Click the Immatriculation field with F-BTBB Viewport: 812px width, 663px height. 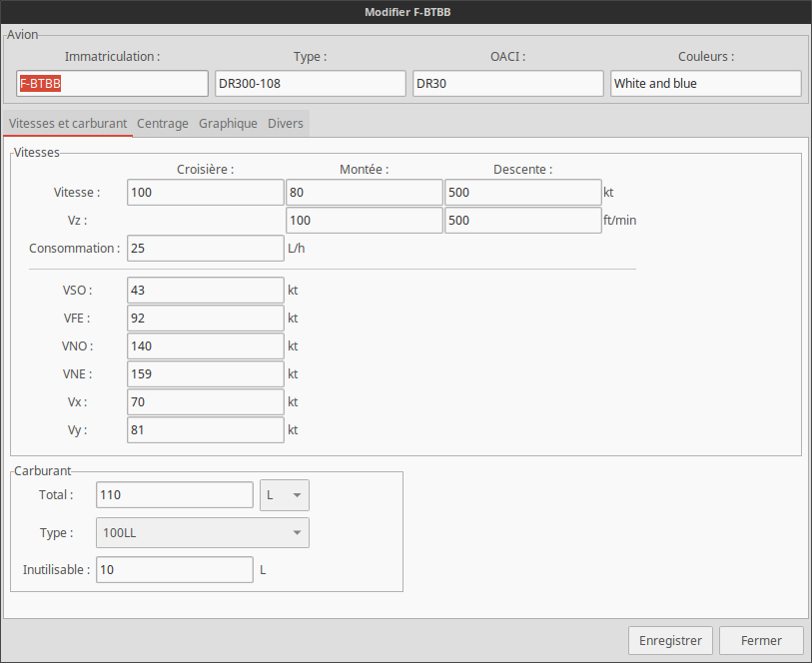tap(112, 83)
